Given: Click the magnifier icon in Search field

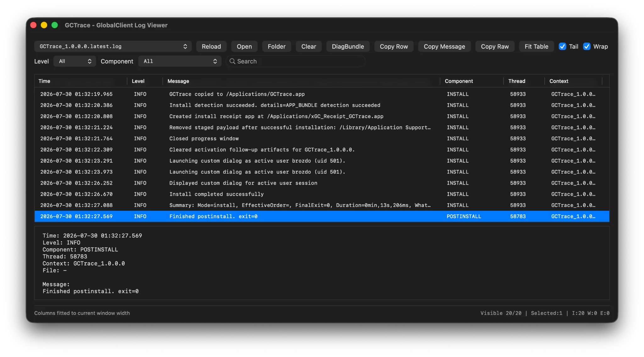Looking at the screenshot, I should [232, 61].
